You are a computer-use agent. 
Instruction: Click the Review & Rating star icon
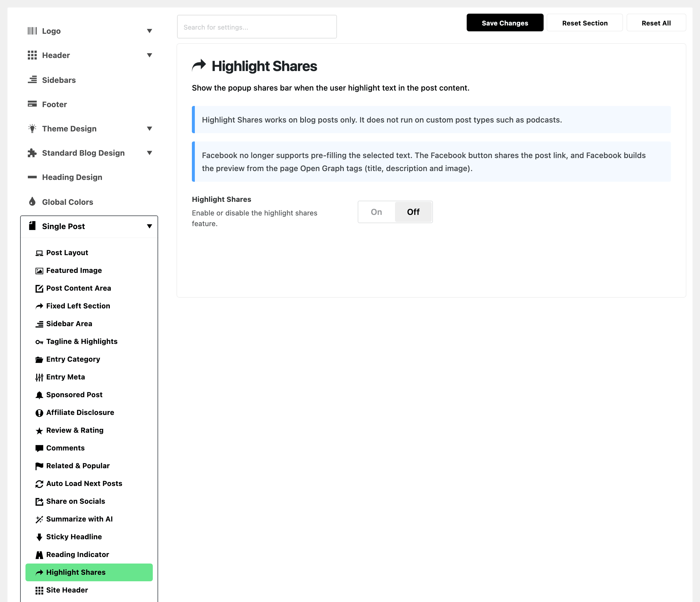[x=39, y=431]
